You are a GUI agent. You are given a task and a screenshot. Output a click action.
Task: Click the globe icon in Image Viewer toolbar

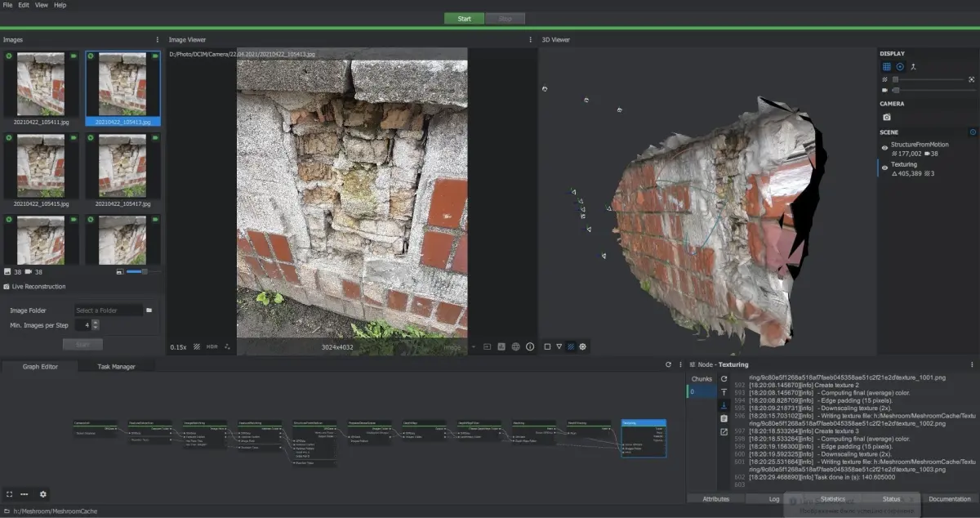tap(516, 346)
